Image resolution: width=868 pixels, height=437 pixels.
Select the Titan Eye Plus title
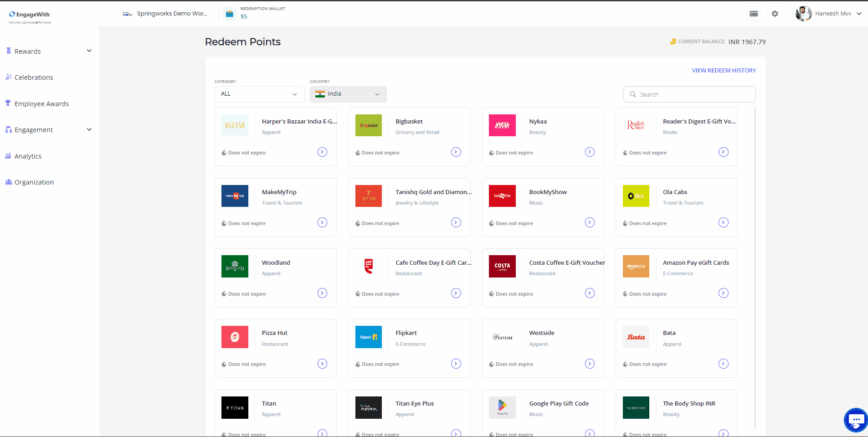[415, 404]
